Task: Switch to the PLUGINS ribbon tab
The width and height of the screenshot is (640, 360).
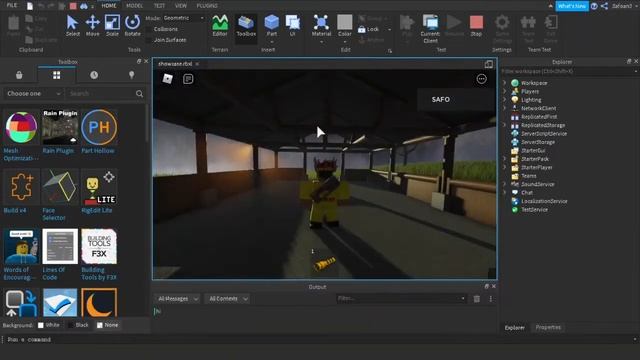Action: click(207, 6)
